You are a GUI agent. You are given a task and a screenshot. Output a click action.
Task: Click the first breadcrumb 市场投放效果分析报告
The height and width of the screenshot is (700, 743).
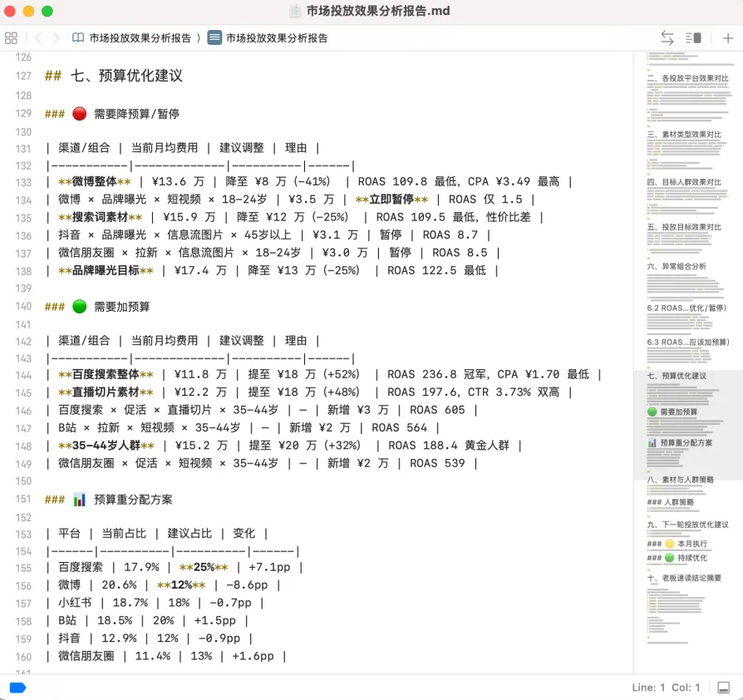click(140, 38)
